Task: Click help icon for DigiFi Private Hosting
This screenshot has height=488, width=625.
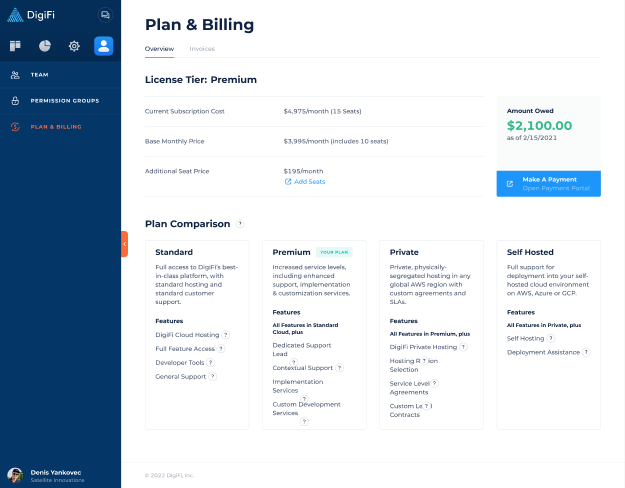Action: 463,347
